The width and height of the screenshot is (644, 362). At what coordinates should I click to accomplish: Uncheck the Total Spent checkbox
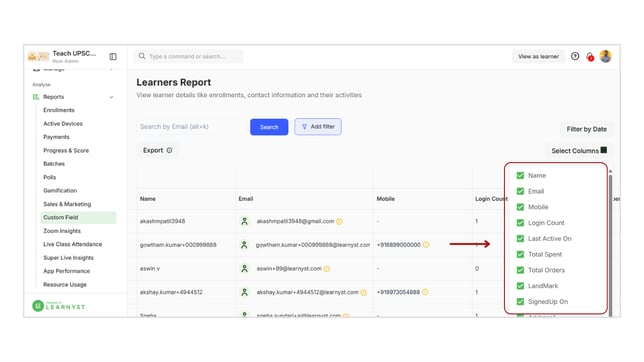coord(520,254)
